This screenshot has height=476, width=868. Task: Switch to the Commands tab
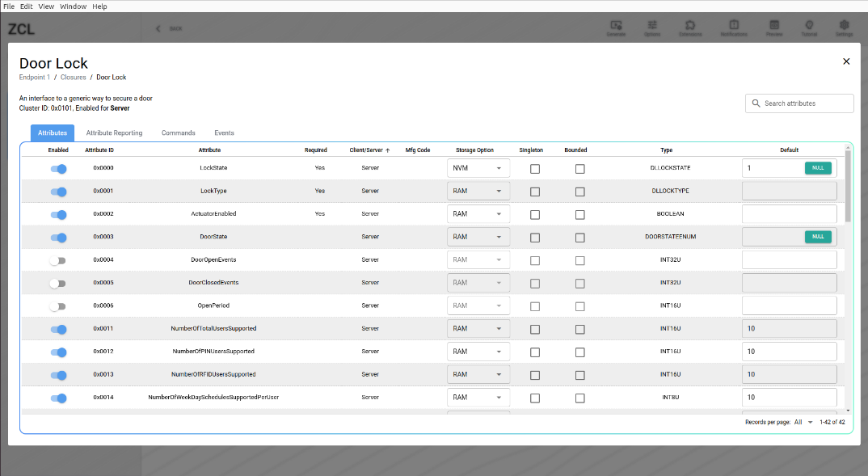point(178,133)
